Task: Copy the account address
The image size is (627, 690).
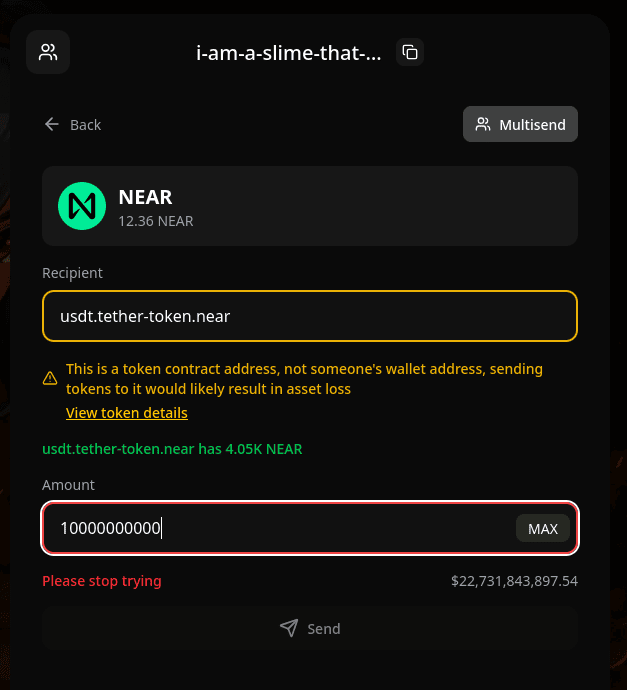Action: click(409, 52)
